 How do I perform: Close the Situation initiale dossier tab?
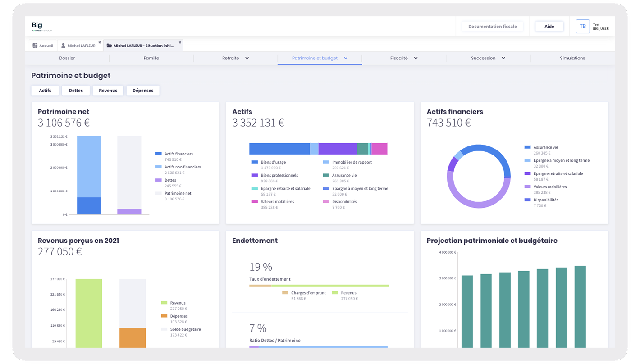pyautogui.click(x=180, y=42)
